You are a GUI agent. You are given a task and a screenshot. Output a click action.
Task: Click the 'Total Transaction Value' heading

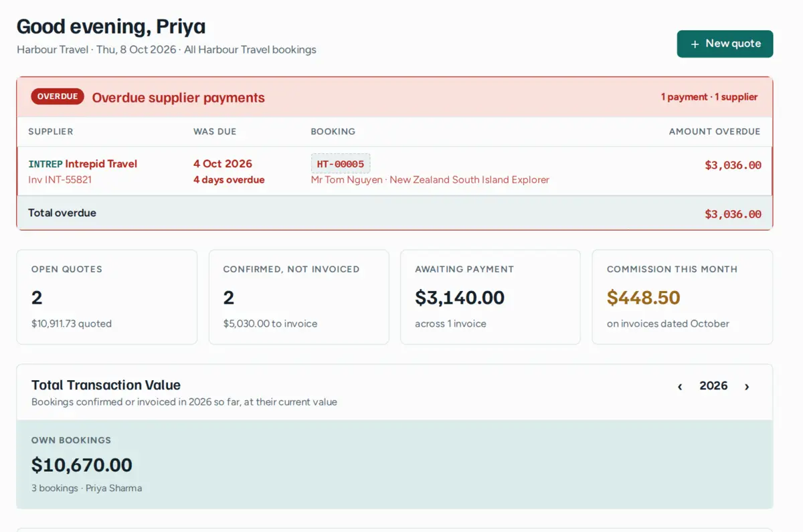[106, 385]
